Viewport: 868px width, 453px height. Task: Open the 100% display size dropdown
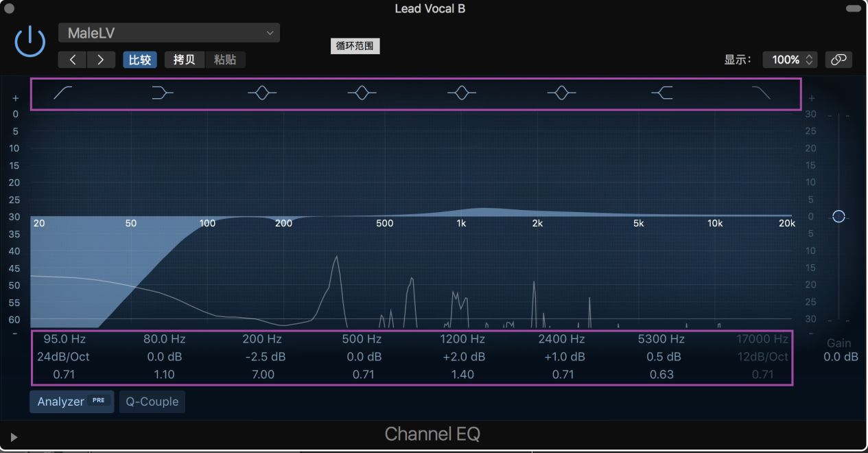pyautogui.click(x=790, y=60)
